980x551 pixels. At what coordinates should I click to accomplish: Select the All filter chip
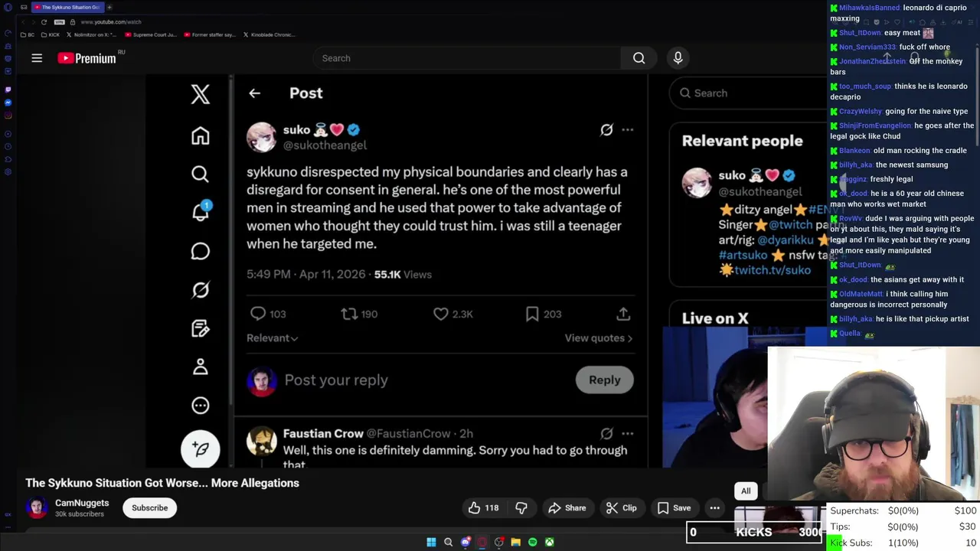tap(746, 491)
